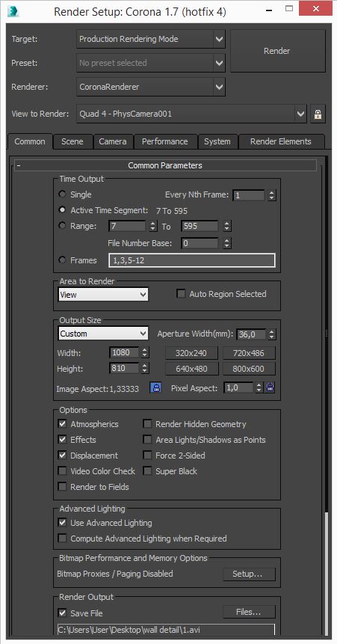Switch to the Camera tab
Image resolution: width=337 pixels, height=644 pixels.
pyautogui.click(x=113, y=141)
